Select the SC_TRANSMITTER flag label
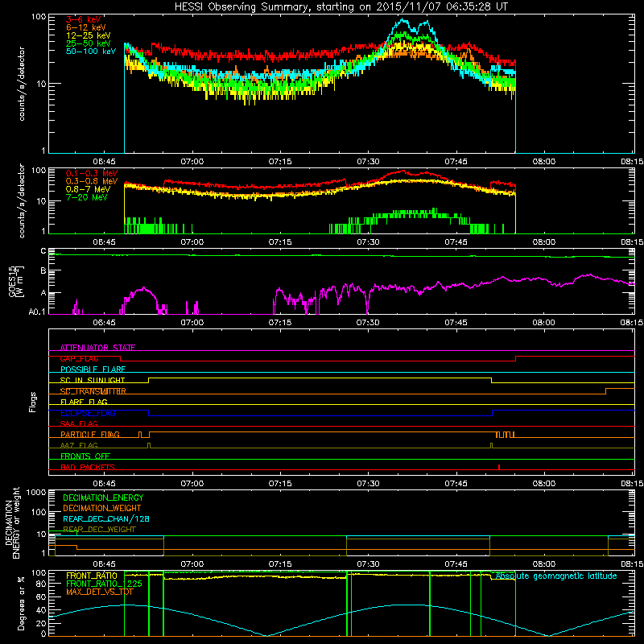644x644 pixels. point(93,391)
